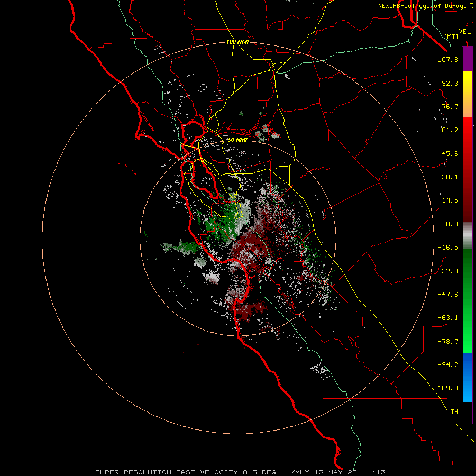Click the -47.6 velocity scale value
The width and height of the screenshot is (476, 476).
point(448,295)
